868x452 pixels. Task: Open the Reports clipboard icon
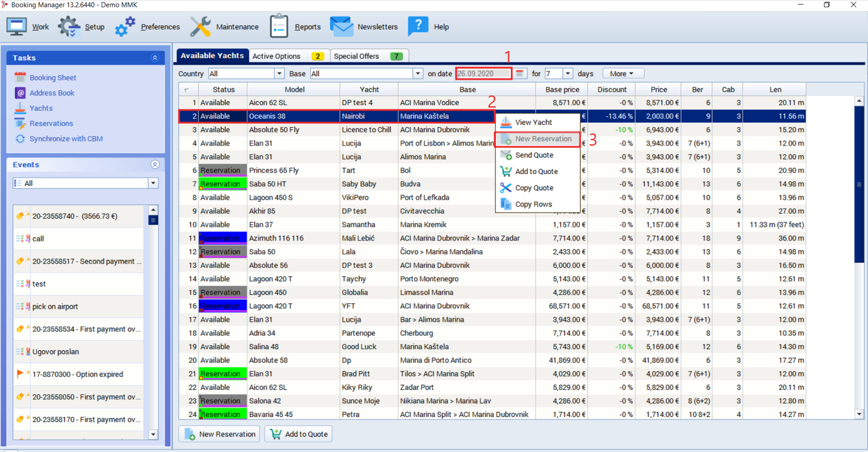[x=279, y=26]
